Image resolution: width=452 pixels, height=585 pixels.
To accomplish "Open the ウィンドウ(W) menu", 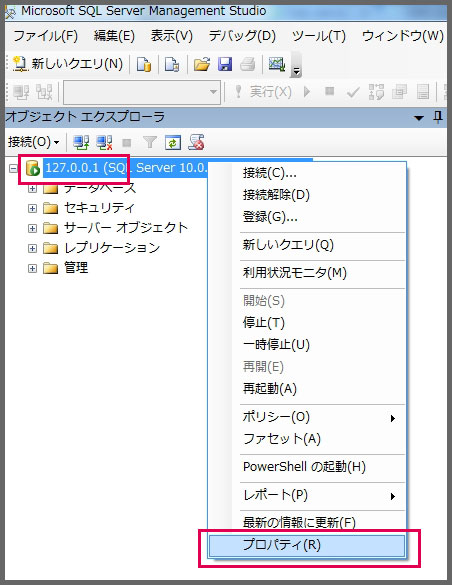I will point(403,36).
